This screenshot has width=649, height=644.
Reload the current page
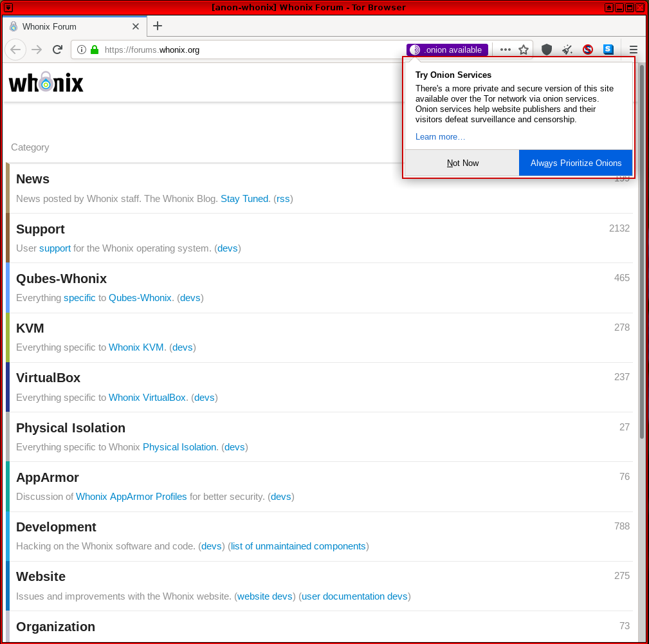click(57, 50)
